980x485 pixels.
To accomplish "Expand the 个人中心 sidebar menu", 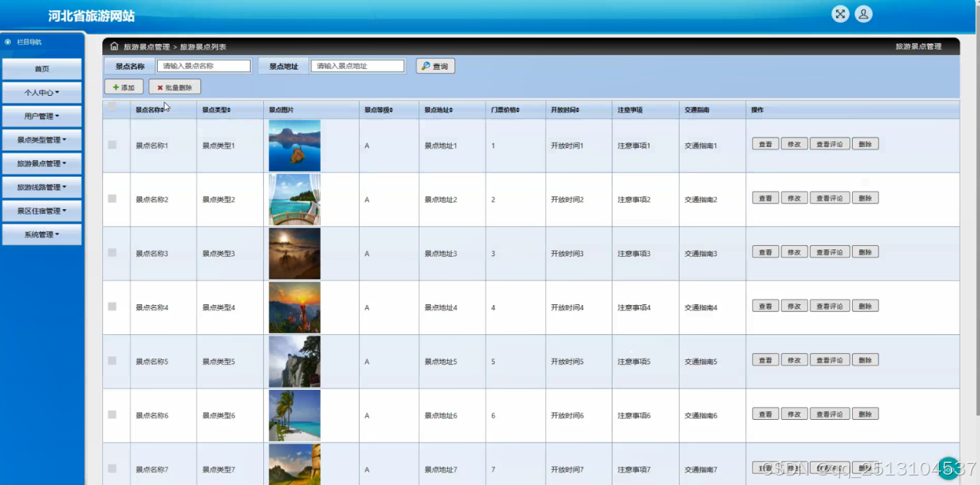I will [42, 93].
